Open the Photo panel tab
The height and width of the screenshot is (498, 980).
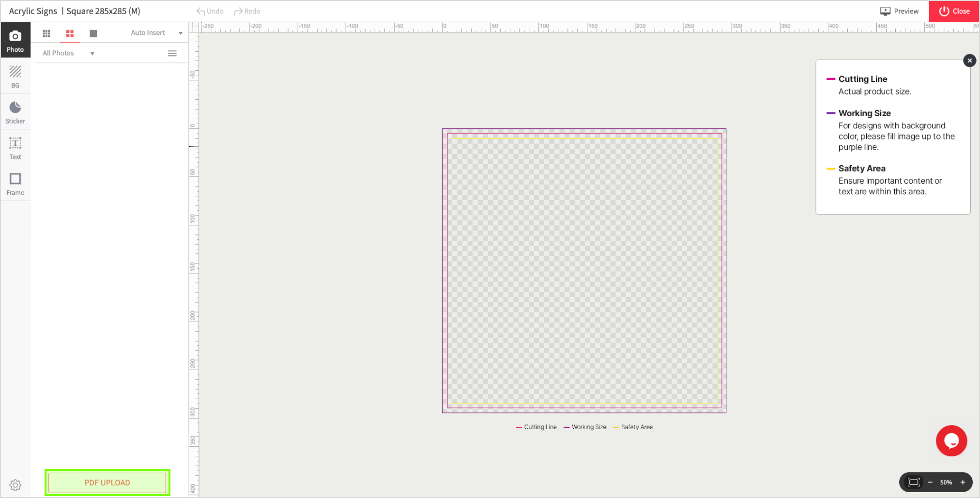[15, 41]
